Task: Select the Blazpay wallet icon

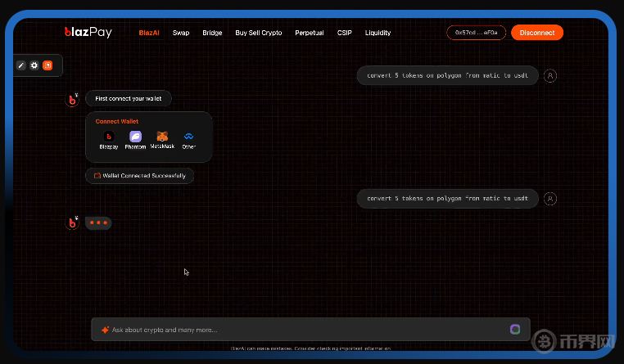Action: 108,137
